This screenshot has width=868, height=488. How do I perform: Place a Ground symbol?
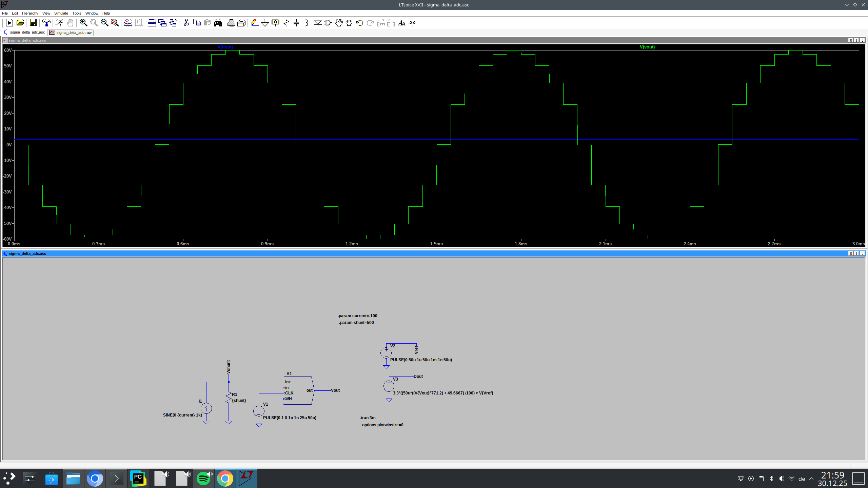[265, 23]
